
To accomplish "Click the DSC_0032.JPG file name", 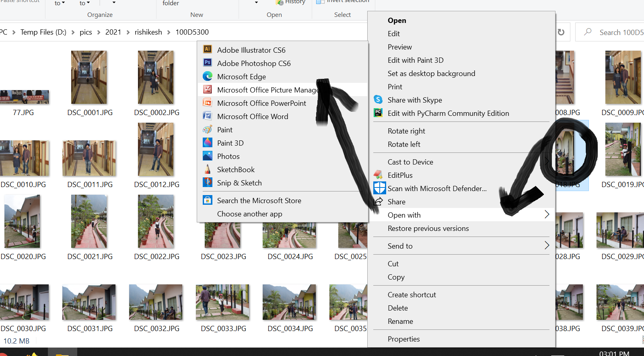I will pyautogui.click(x=156, y=329).
